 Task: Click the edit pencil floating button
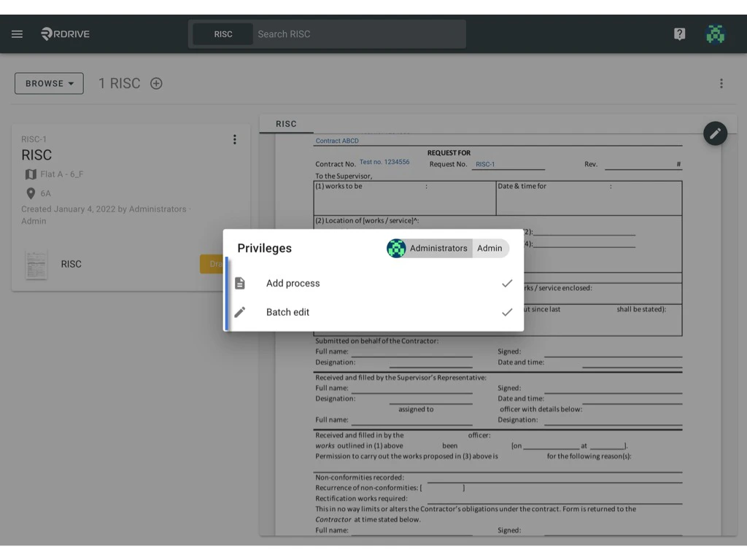pyautogui.click(x=715, y=133)
